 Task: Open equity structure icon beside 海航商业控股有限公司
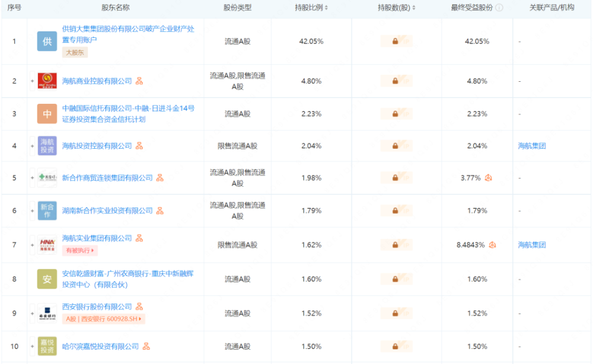[139, 81]
